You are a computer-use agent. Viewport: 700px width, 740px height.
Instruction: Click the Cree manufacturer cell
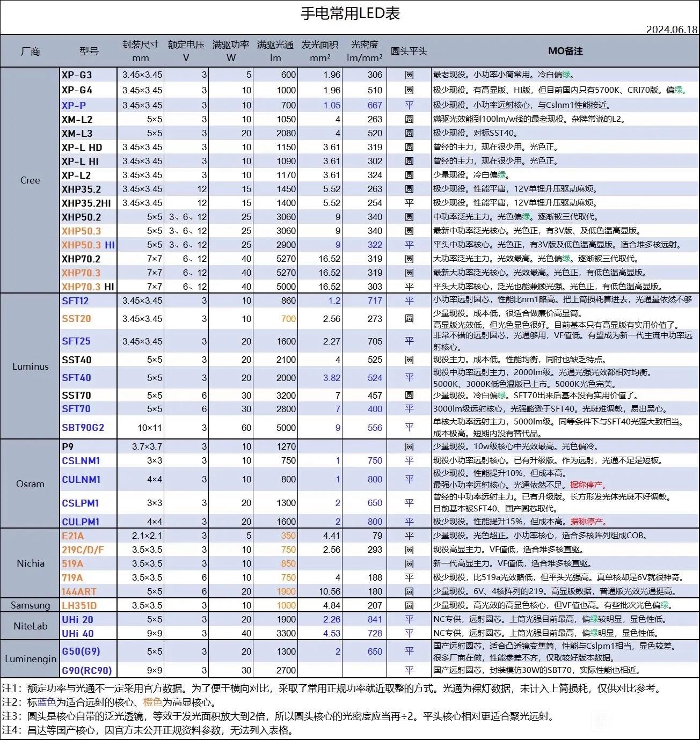click(x=30, y=180)
